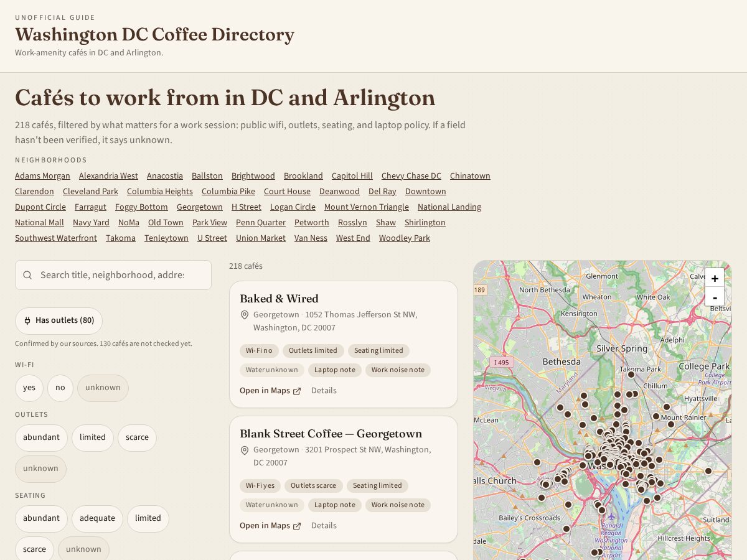Select Court House neighborhood
Screen dimensions: 747x560
pyautogui.click(x=287, y=192)
